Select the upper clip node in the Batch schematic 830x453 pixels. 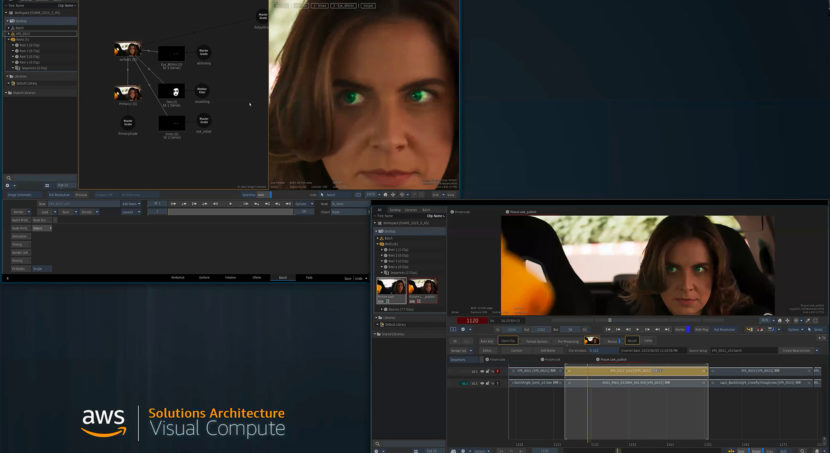pos(127,49)
